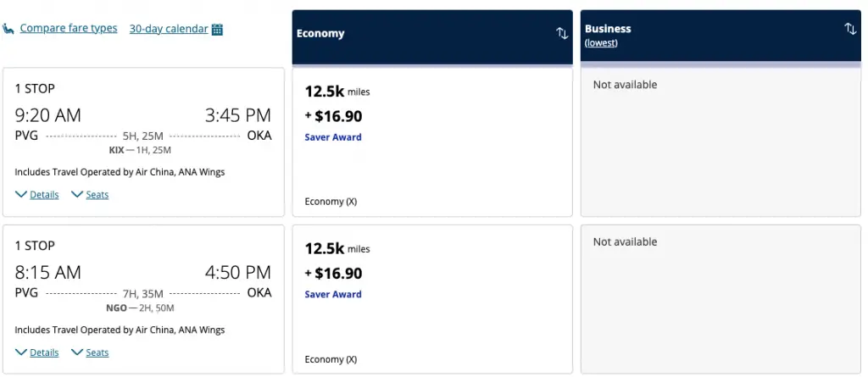Image resolution: width=868 pixels, height=377 pixels.
Task: Expand Details for the 9:20 AM flight
Action: point(44,195)
